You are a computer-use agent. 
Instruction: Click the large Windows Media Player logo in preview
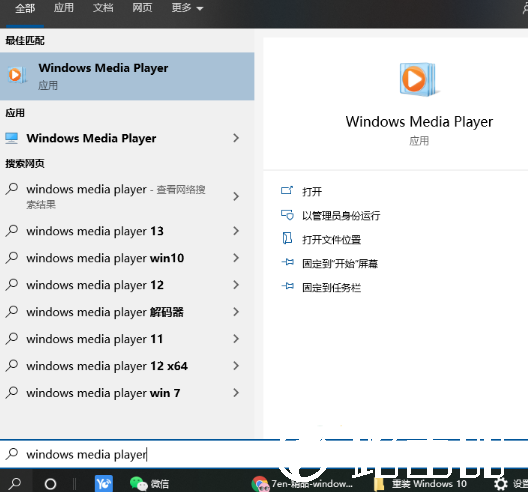pyautogui.click(x=419, y=79)
